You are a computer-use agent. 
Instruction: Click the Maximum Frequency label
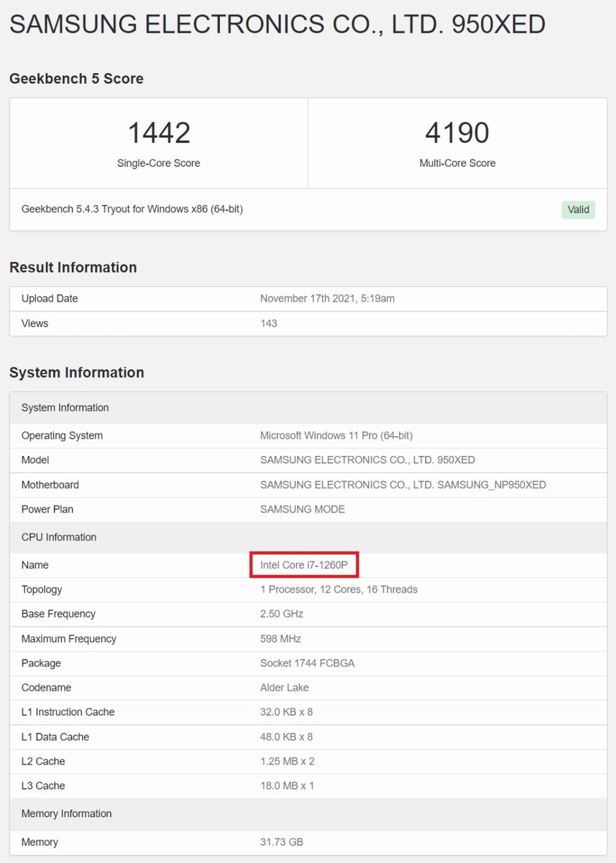(69, 639)
